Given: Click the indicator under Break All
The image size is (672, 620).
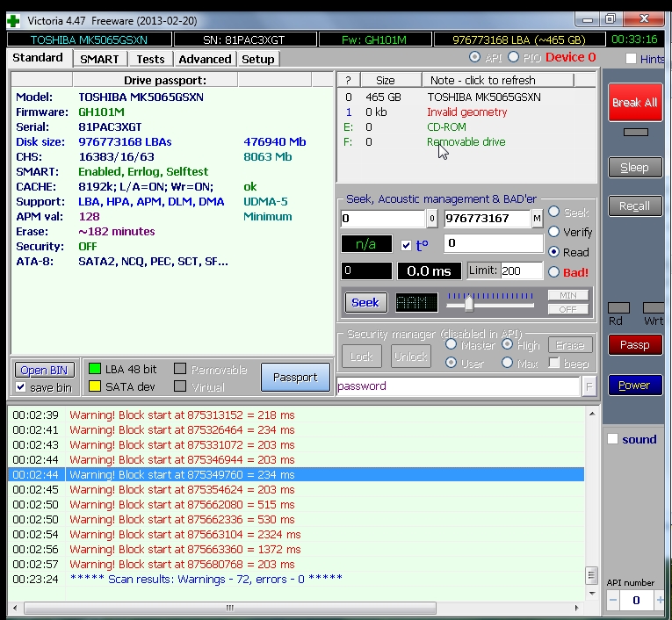Looking at the screenshot, I should [x=636, y=132].
